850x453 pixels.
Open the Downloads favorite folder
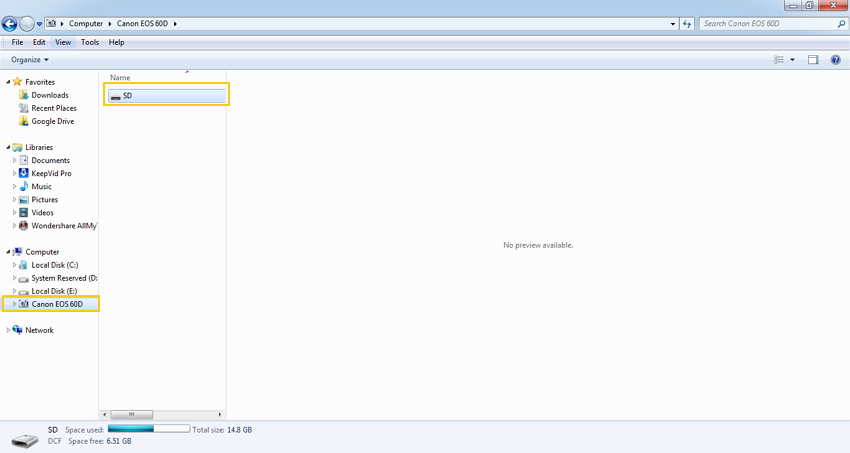pos(50,95)
